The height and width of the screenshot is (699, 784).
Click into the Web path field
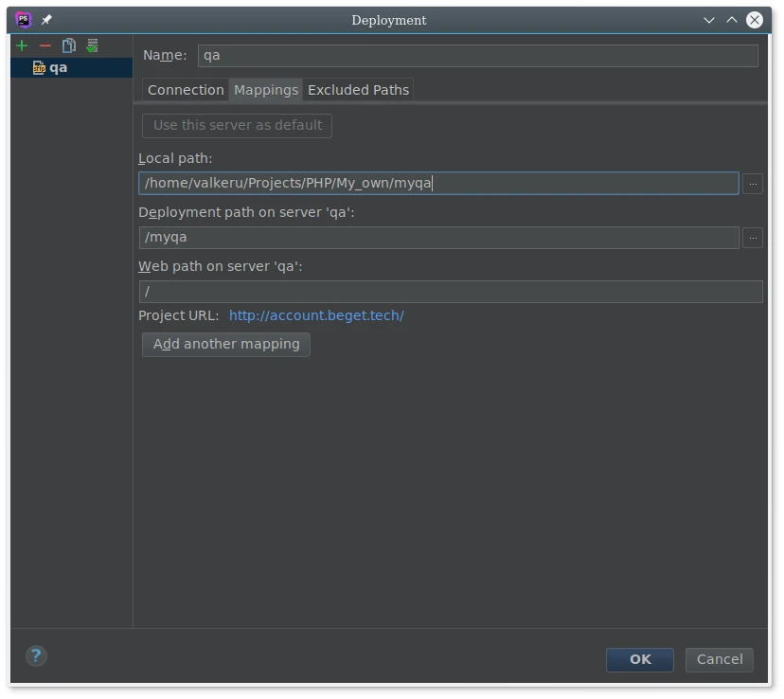tap(450, 292)
